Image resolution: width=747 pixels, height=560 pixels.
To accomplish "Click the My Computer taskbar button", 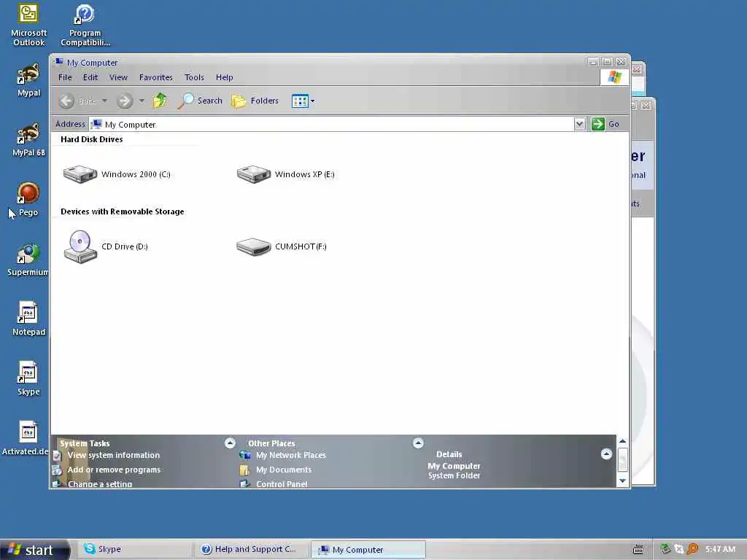I will [x=368, y=550].
